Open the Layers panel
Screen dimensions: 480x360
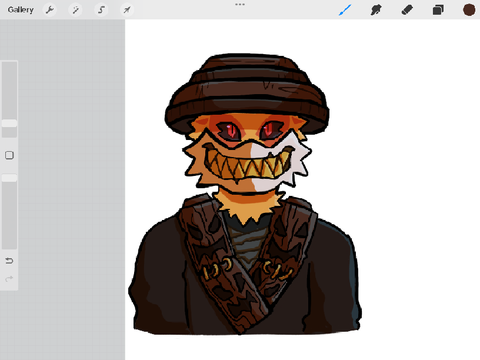438,10
